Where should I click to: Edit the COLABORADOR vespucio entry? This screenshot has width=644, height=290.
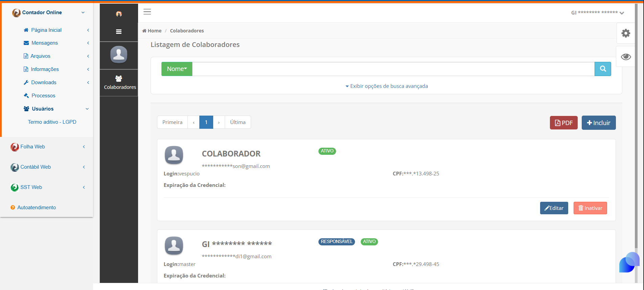click(554, 208)
